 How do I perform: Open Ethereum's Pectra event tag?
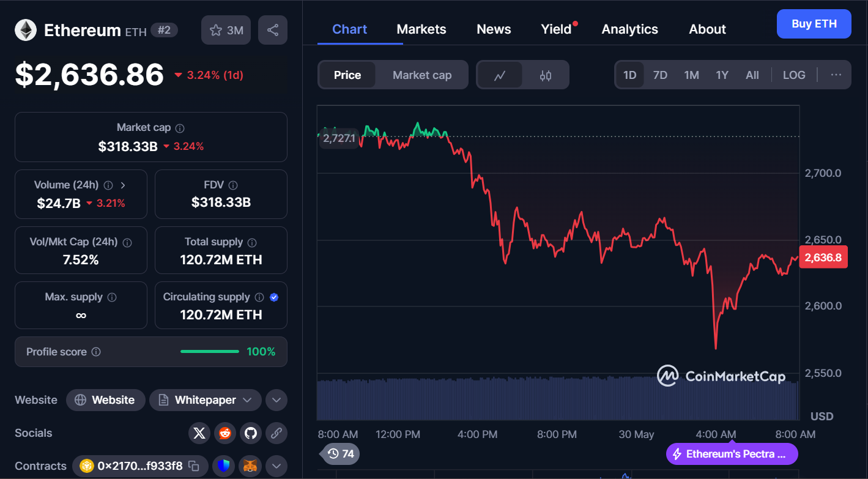tap(732, 454)
